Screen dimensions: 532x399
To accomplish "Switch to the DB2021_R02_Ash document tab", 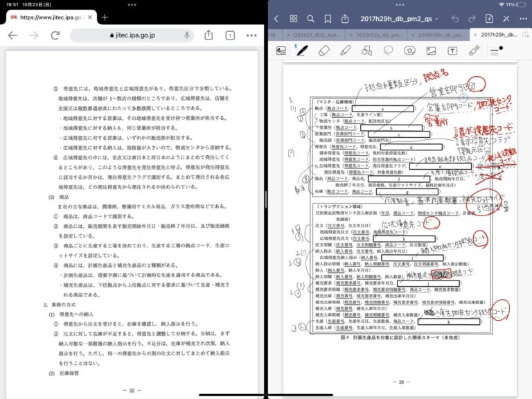I will (x=317, y=35).
